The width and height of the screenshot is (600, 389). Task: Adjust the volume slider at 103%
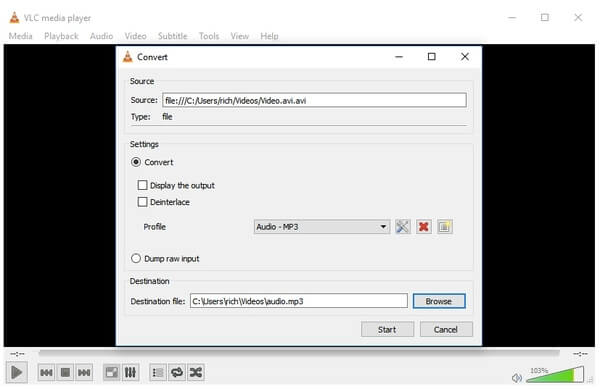pyautogui.click(x=555, y=374)
